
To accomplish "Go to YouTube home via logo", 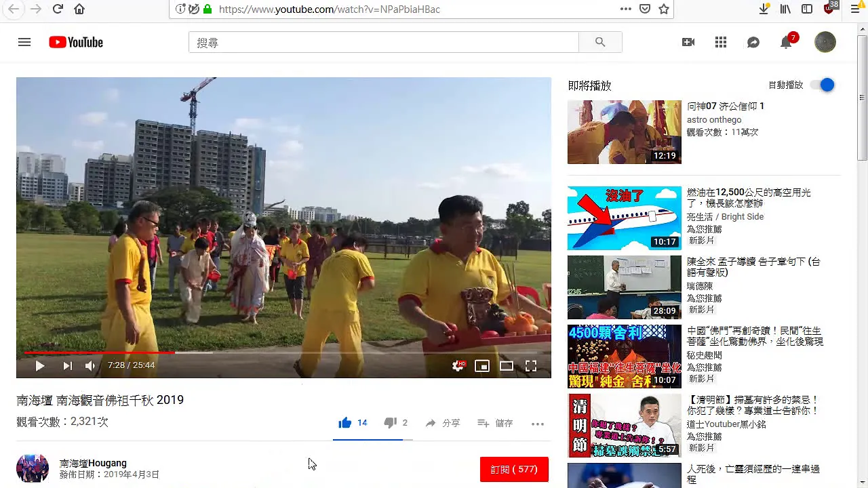I will 76,42.
